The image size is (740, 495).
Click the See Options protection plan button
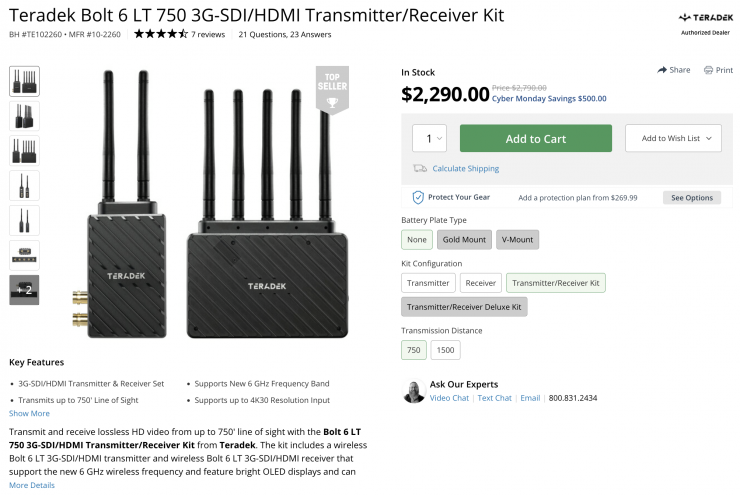(691, 198)
